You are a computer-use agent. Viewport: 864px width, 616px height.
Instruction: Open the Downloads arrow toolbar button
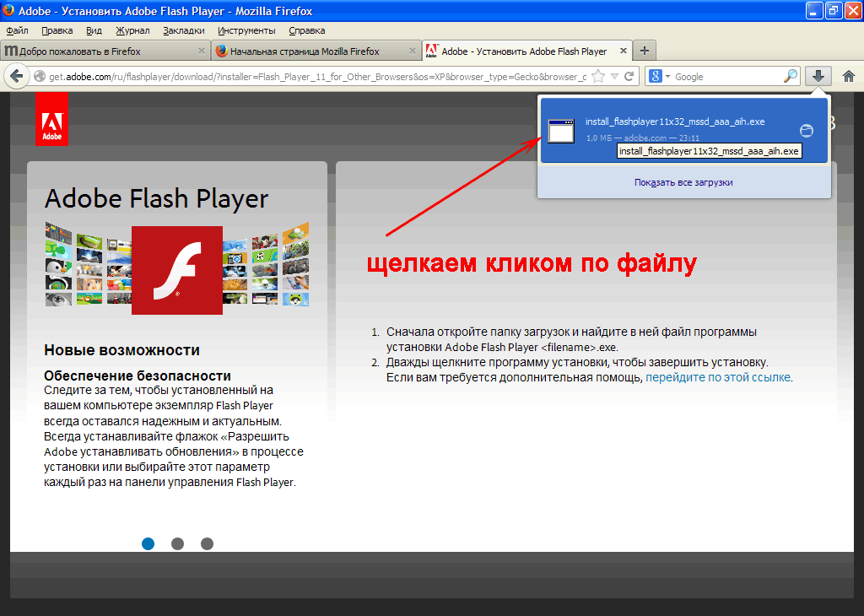click(x=818, y=76)
